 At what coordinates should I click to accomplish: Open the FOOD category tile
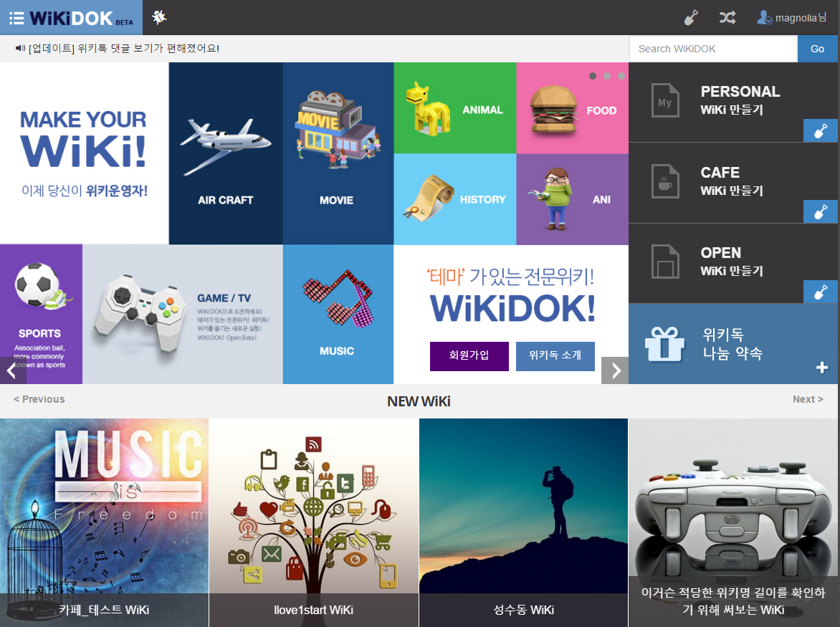click(572, 108)
